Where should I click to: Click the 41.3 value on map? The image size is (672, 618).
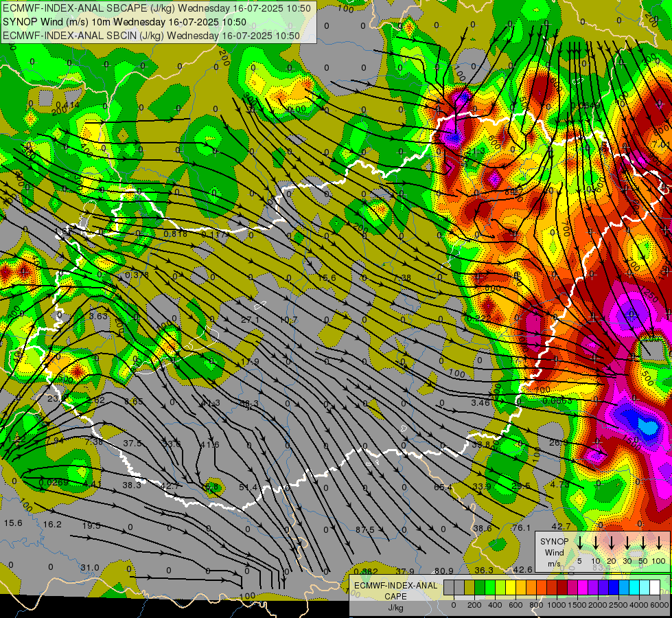pos(211,402)
